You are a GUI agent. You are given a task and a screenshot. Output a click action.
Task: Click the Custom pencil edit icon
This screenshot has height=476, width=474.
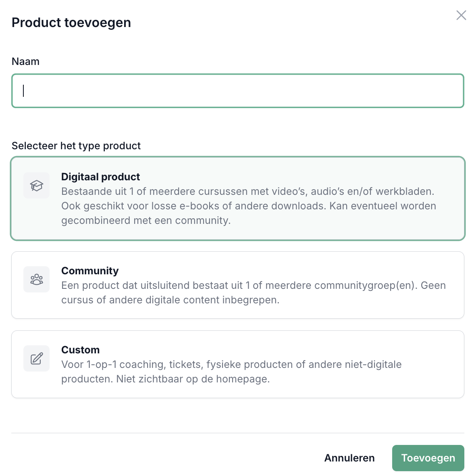36,358
